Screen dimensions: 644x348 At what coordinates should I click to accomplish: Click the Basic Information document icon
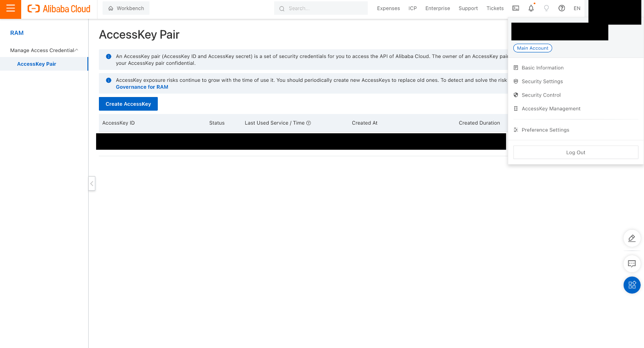(516, 68)
